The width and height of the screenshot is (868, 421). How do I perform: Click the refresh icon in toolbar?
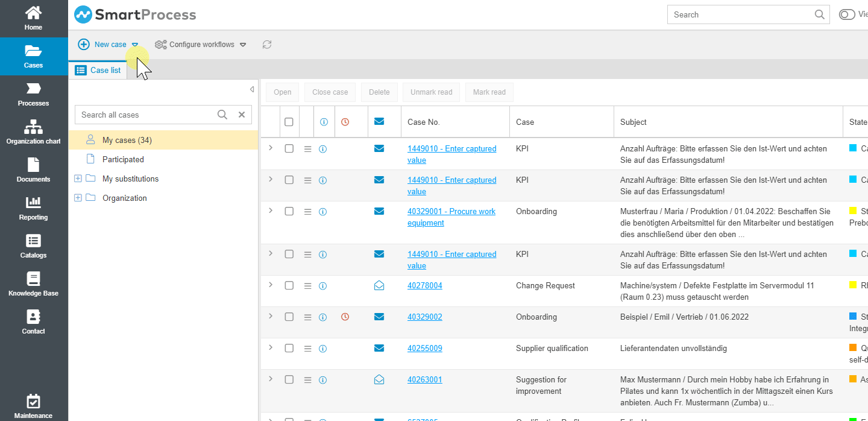pos(267,45)
